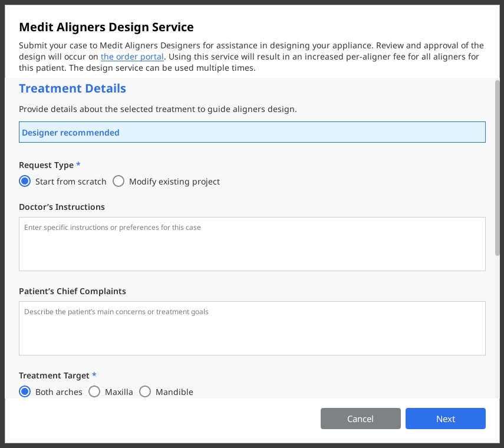
Task: Click the Patient's Chief Complaints label
Action: coord(73,291)
